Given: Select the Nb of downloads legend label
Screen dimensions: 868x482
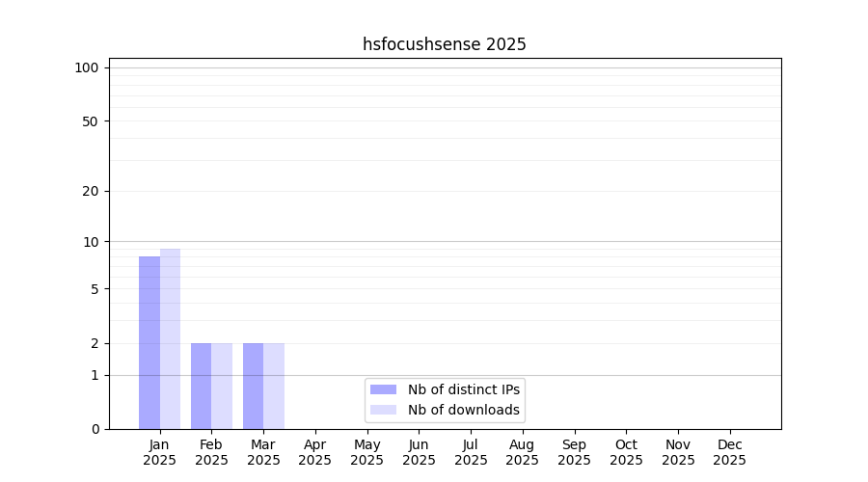Looking at the screenshot, I should 463,410.
